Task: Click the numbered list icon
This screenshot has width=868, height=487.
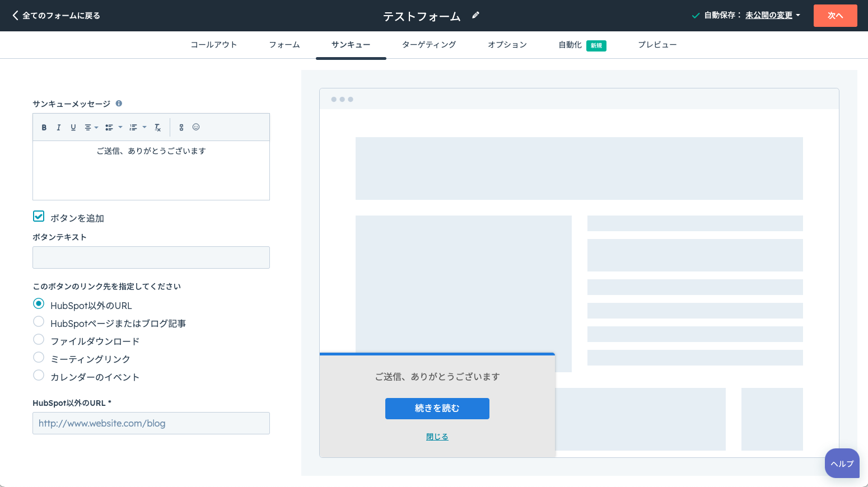Action: pos(133,128)
